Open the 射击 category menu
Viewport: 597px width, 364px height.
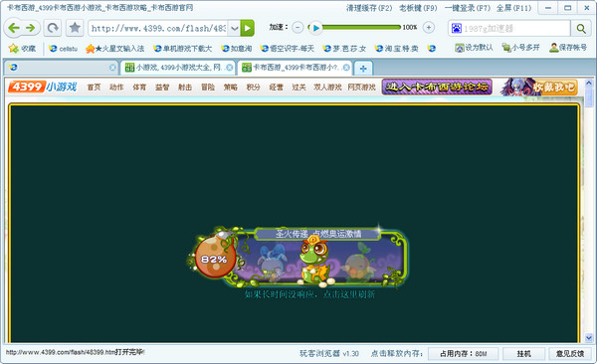pos(185,88)
